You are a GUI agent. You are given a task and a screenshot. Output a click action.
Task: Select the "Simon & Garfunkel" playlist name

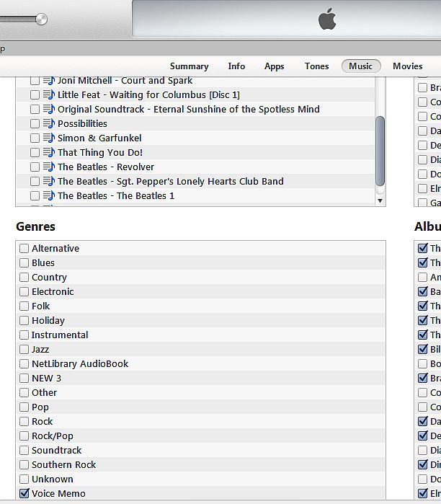99,138
